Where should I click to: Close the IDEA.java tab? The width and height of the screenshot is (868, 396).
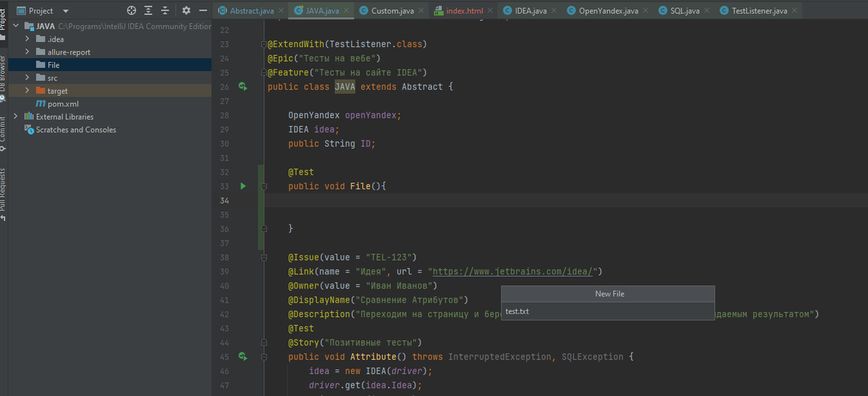coord(553,11)
